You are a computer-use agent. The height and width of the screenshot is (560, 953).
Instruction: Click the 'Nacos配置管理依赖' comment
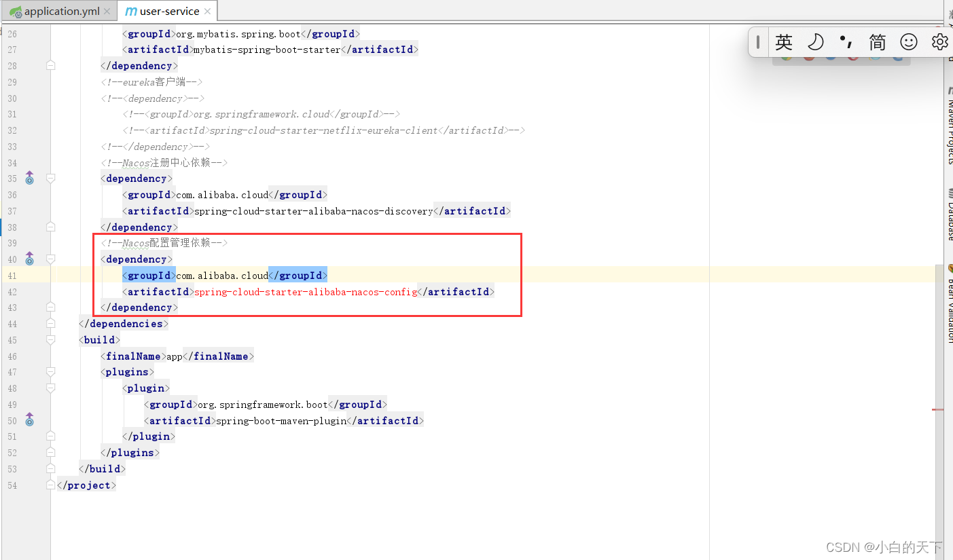click(164, 243)
